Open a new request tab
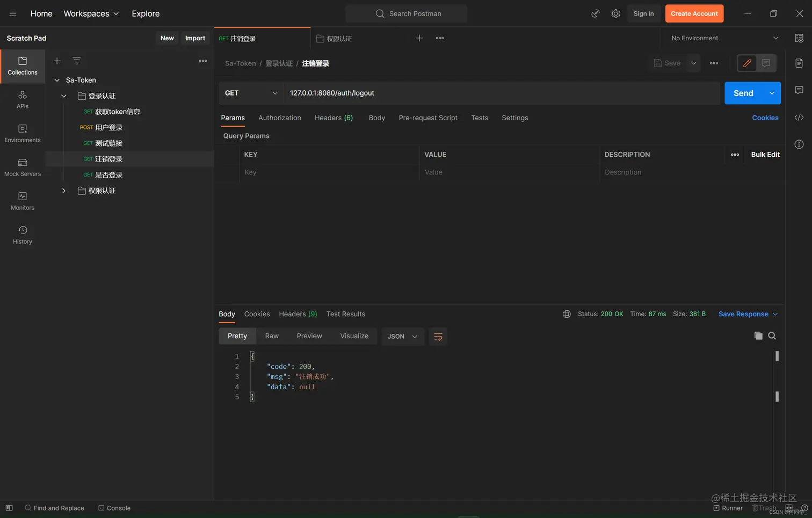Viewport: 812px width, 518px height. 419,38
